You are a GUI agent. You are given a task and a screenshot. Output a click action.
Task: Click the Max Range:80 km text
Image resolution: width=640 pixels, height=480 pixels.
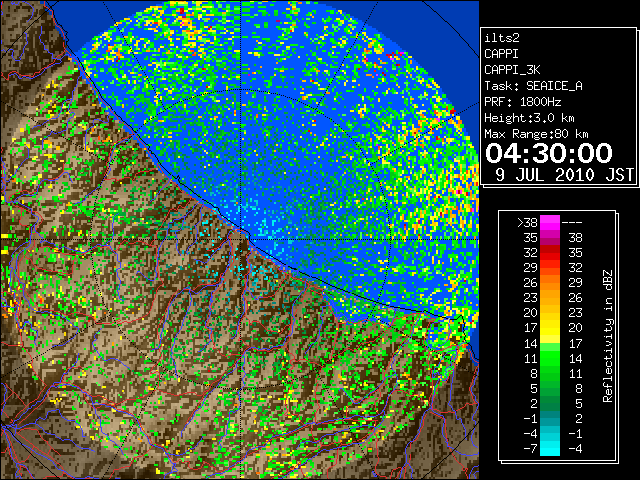coord(536,134)
